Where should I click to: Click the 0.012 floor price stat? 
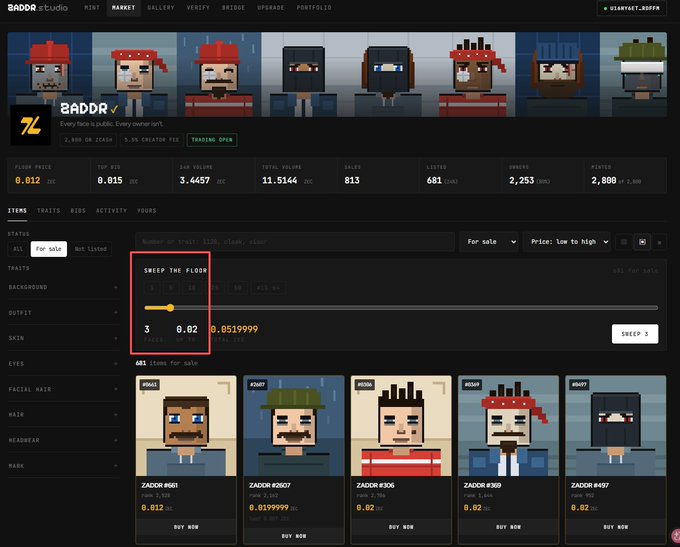[x=28, y=180]
